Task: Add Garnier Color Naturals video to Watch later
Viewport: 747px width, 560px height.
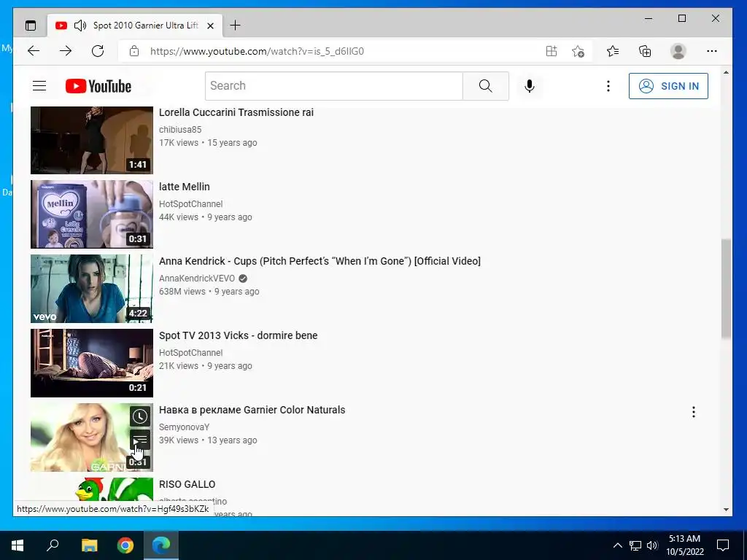Action: coord(140,416)
